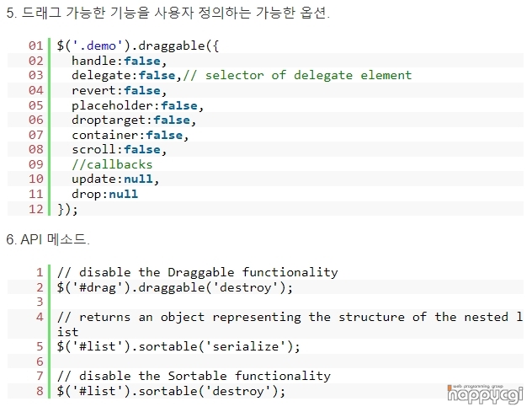This screenshot has height=412, width=532.
Task: Click the 'update:null' code line
Action: (115, 179)
